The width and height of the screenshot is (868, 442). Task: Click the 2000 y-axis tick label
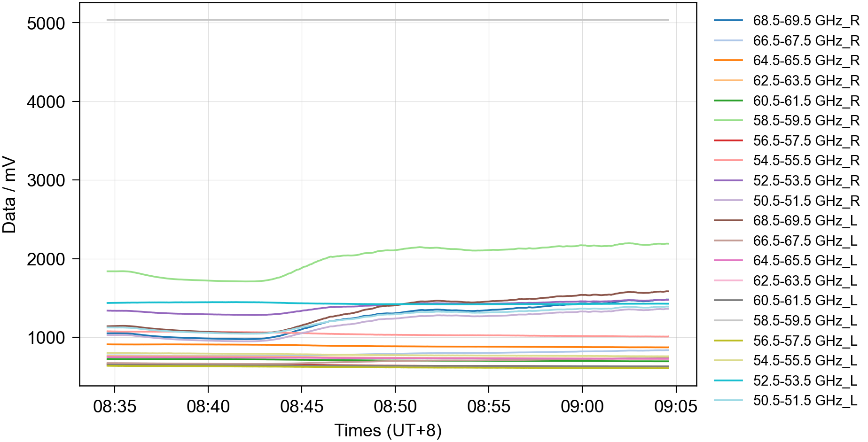click(46, 259)
